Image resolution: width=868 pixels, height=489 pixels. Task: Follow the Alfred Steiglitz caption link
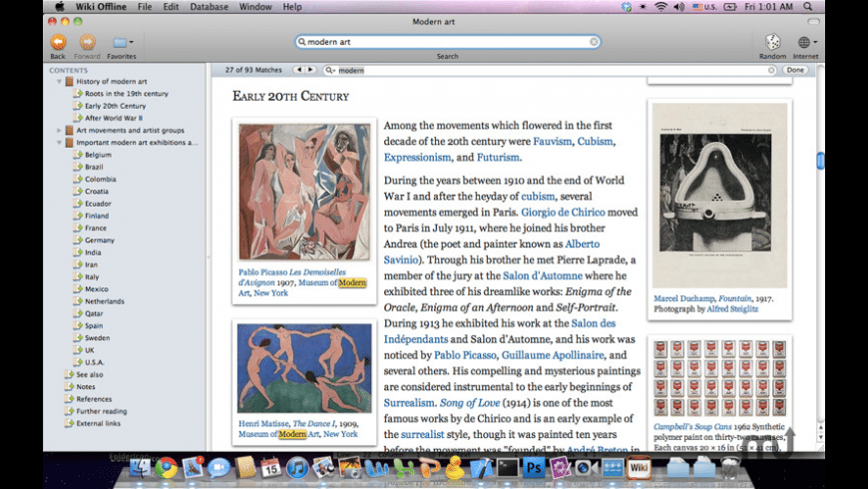click(732, 309)
